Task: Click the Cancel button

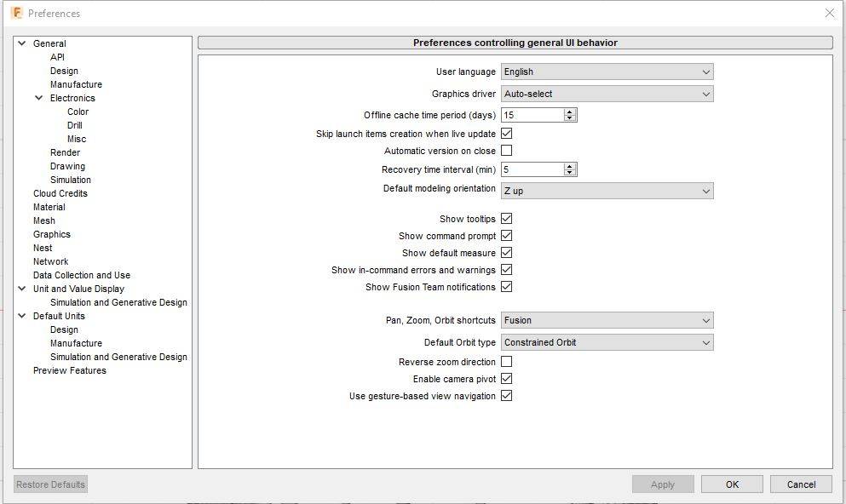Action: (801, 484)
